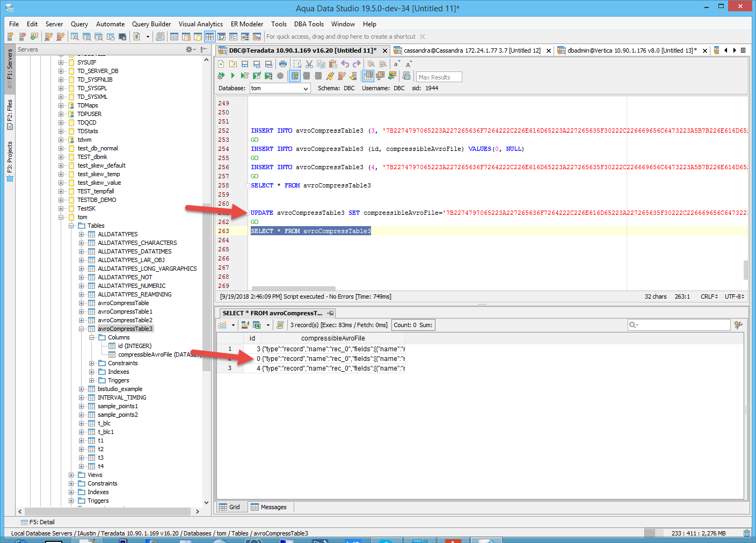Click the New script icon in editor toolbar
The height and width of the screenshot is (543, 756).
(x=221, y=64)
